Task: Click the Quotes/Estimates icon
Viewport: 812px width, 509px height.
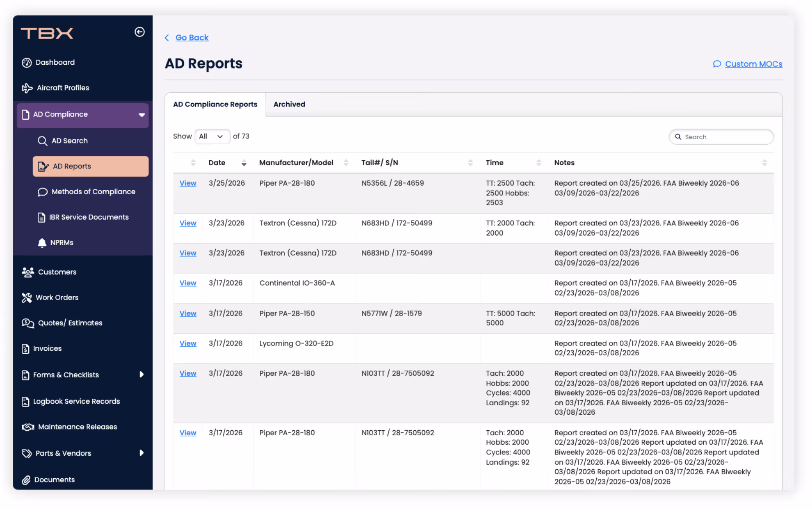Action: (28, 323)
